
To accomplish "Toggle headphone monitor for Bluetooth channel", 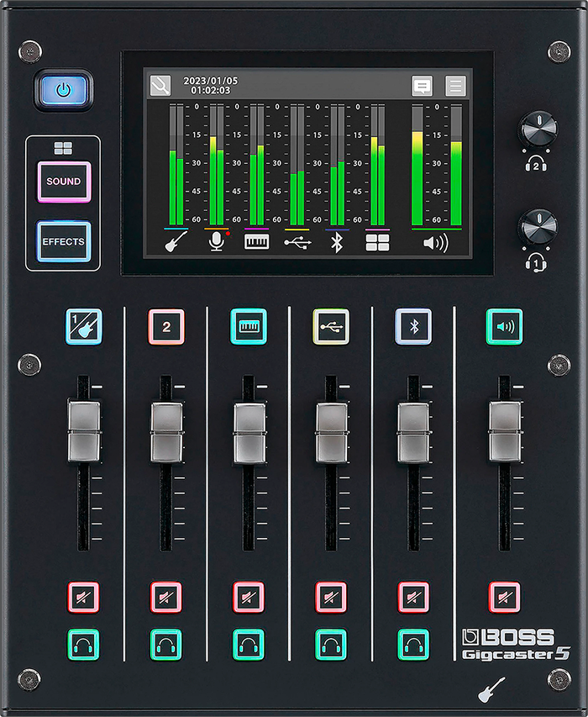I will (413, 645).
